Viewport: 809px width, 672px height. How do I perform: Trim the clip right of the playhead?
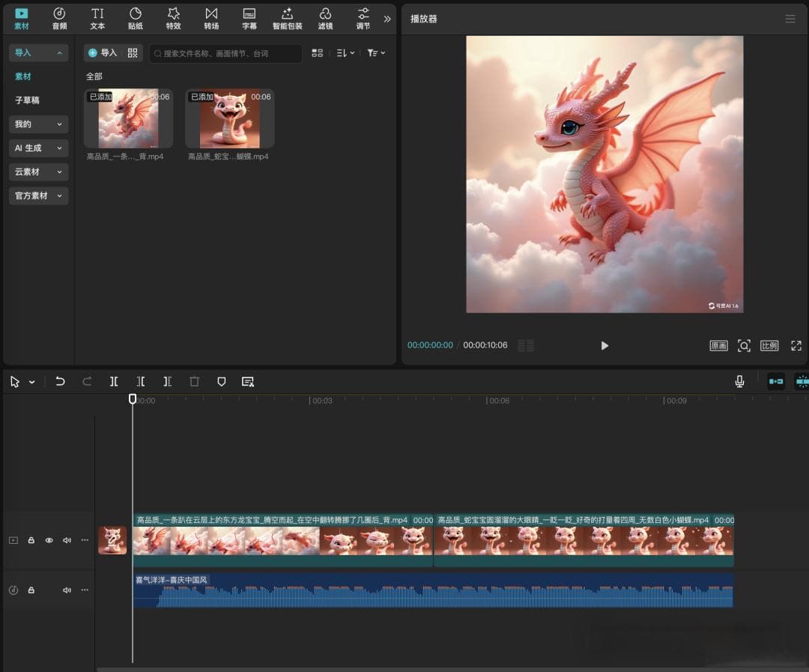coord(167,381)
